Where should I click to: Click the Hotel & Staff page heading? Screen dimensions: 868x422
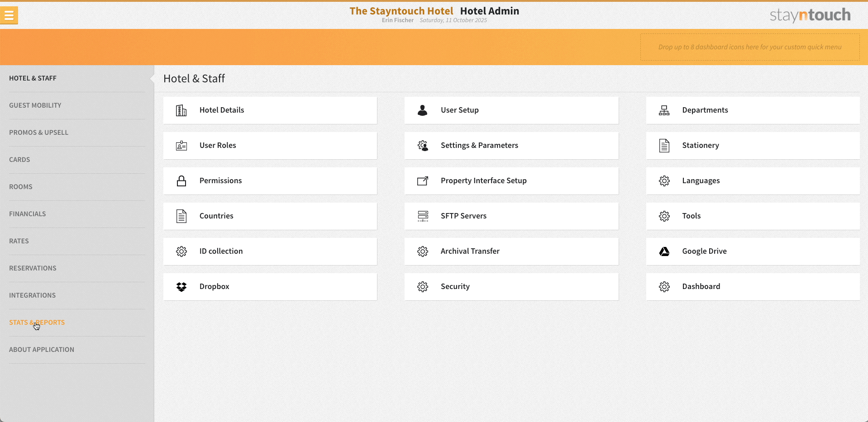(x=194, y=79)
